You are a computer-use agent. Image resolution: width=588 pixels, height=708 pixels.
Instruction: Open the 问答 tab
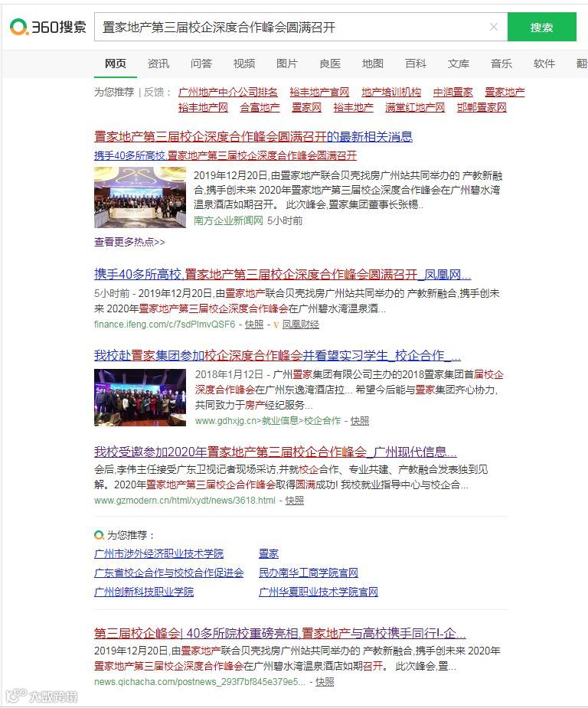[x=201, y=64]
